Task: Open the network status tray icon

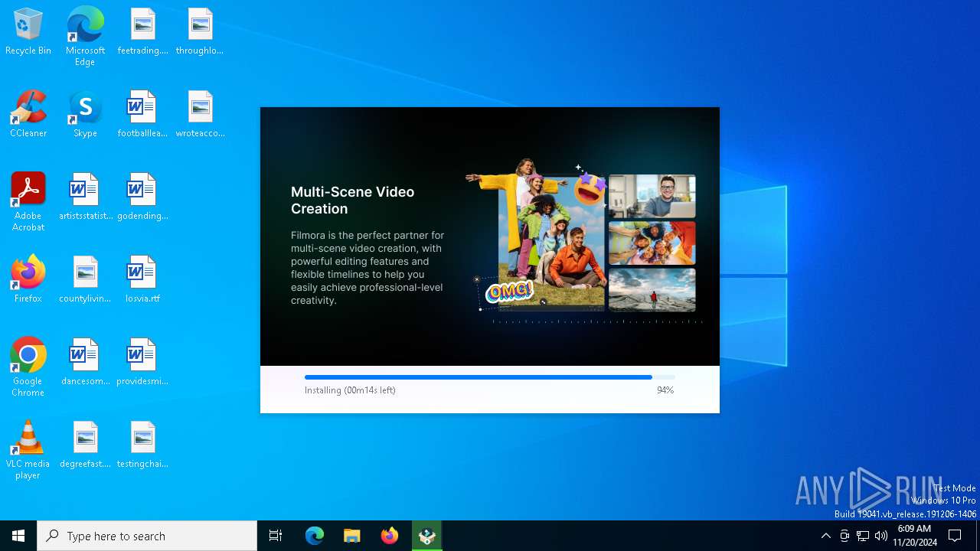Action: (x=863, y=536)
